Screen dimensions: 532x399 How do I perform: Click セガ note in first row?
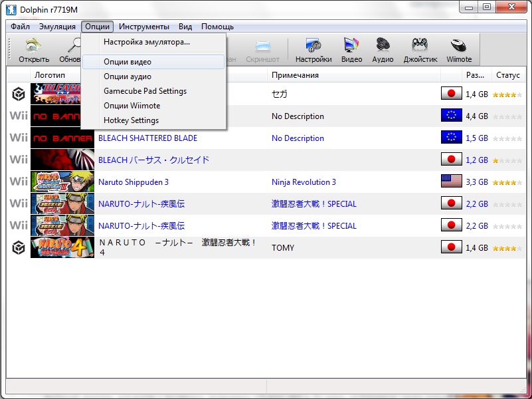pos(279,94)
